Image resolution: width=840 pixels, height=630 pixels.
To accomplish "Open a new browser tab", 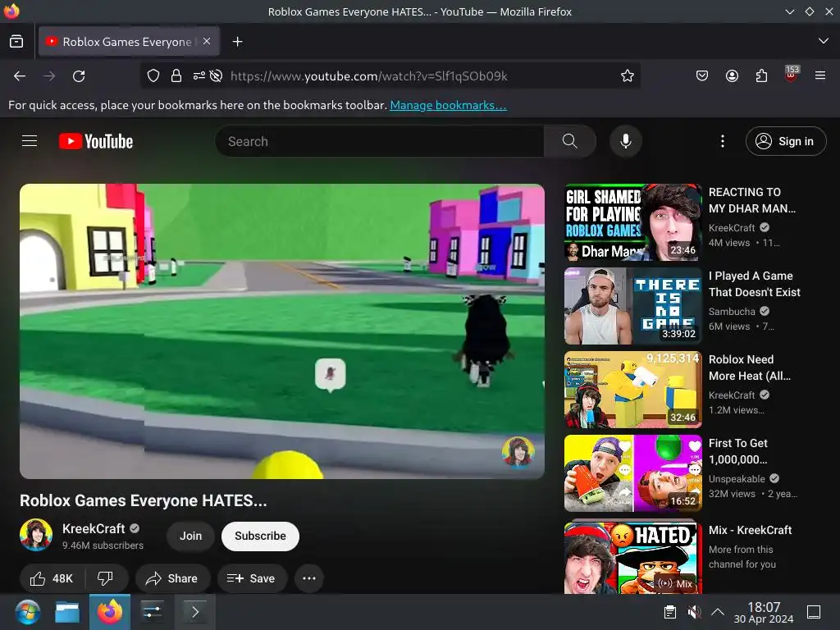I will coord(237,41).
